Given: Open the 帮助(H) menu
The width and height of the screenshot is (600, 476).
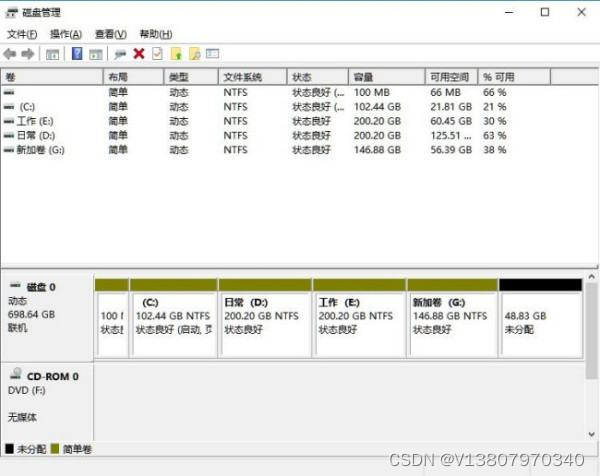Looking at the screenshot, I should tap(156, 34).
